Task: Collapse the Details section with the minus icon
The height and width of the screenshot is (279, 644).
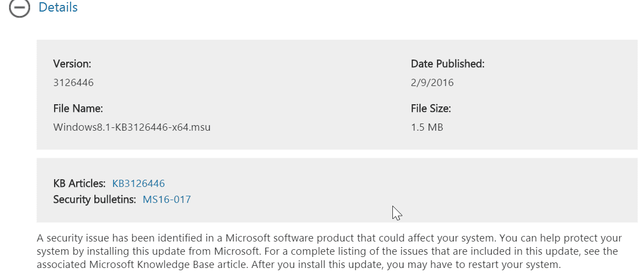Action: 19,8
